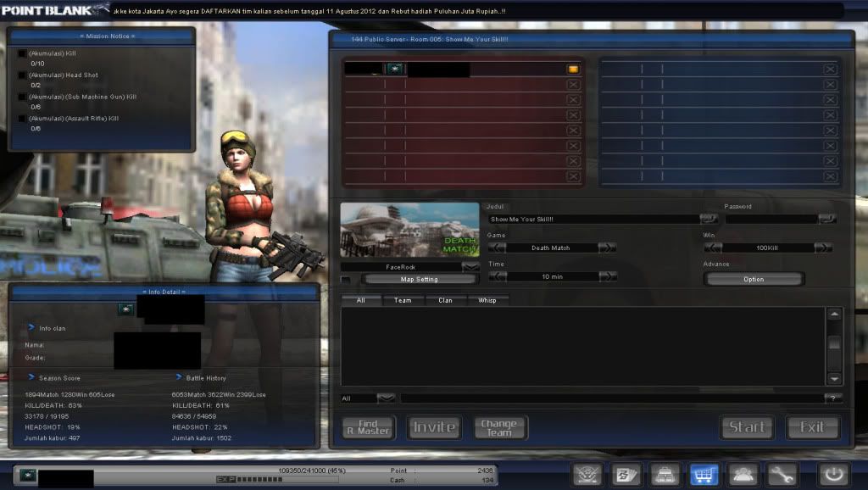This screenshot has height=490, width=868.
Task: Select previous Game mode with left arrow
Action: point(497,248)
